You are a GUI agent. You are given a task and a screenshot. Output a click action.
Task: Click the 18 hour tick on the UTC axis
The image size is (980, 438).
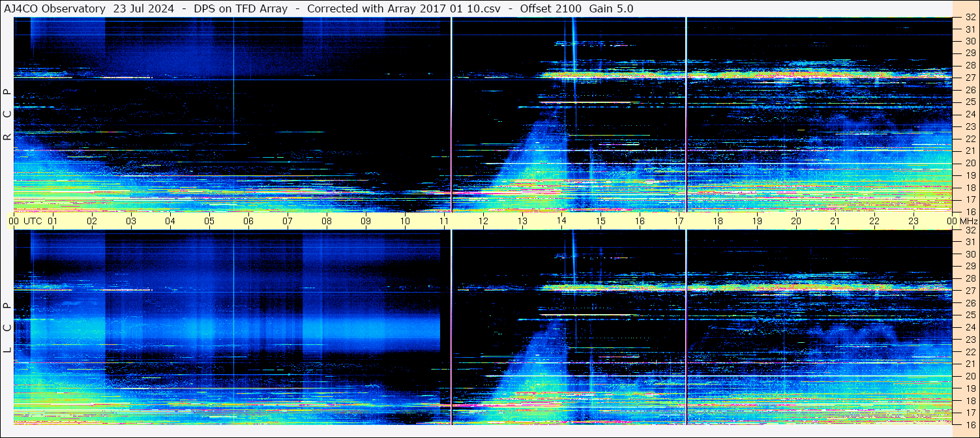718,221
